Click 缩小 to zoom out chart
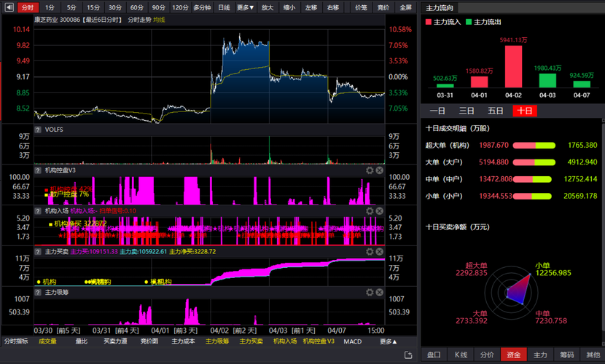Screen dimensions: 605x364 pos(289,7)
